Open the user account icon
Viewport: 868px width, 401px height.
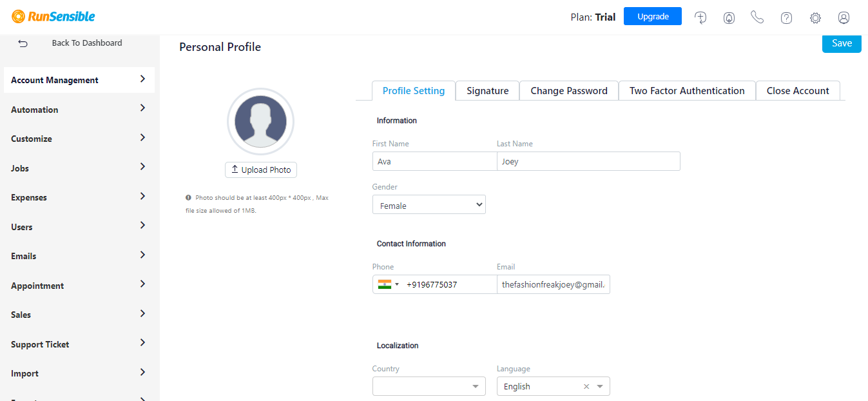point(844,17)
